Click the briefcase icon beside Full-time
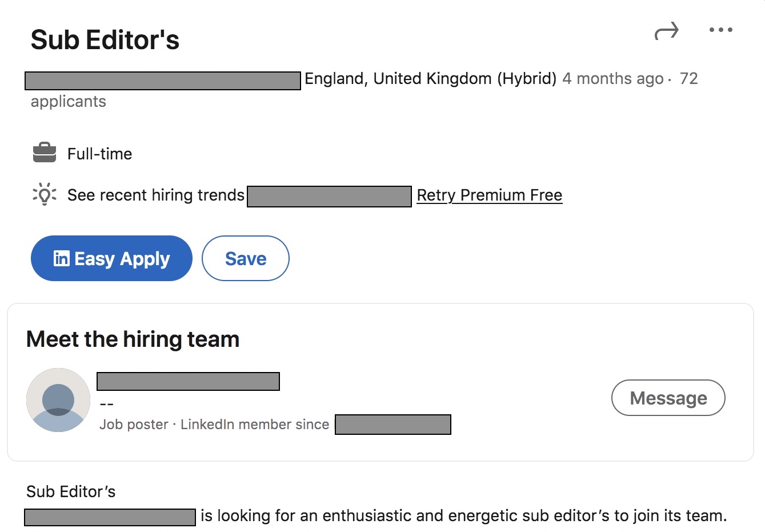The width and height of the screenshot is (765, 532). [x=45, y=153]
